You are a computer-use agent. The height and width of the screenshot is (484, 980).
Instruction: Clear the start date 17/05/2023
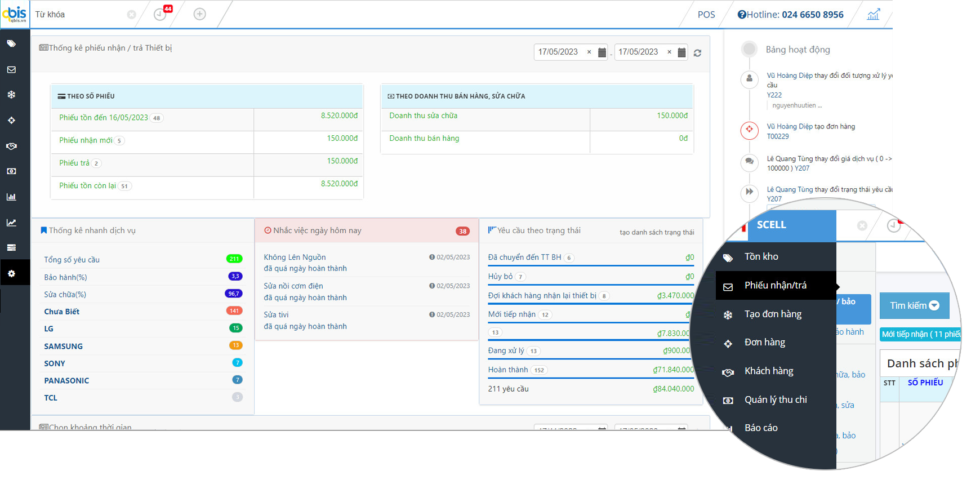pyautogui.click(x=589, y=52)
